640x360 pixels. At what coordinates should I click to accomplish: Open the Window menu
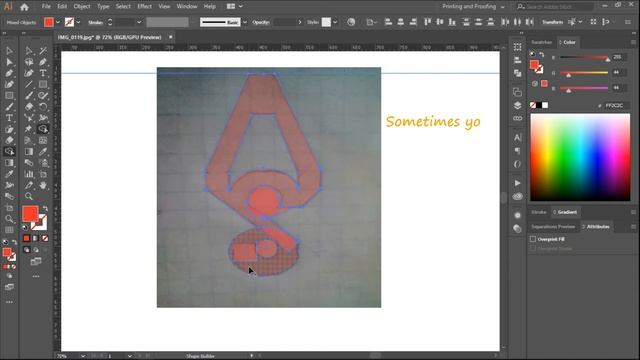coord(187,7)
